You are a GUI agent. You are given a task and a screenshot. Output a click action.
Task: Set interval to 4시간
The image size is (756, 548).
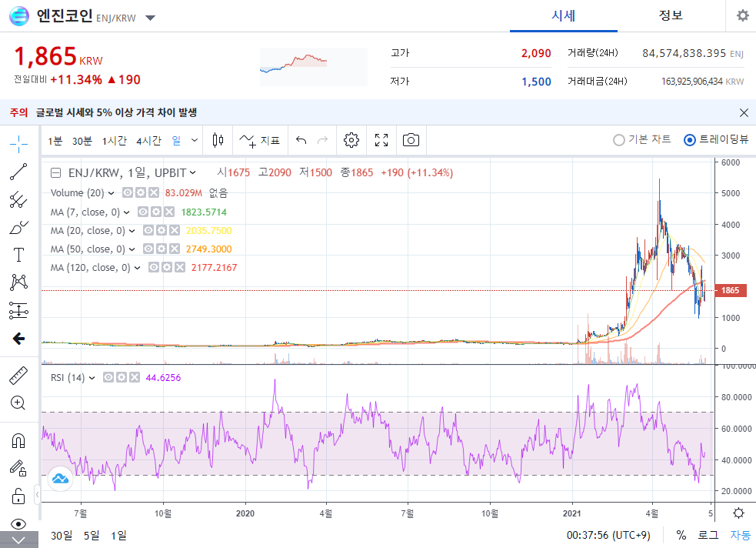click(x=148, y=141)
